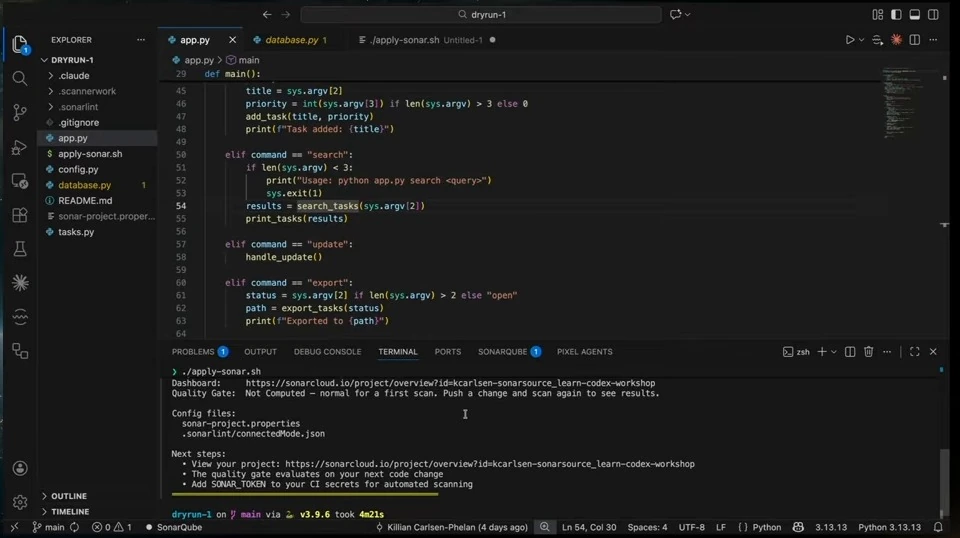960x538 pixels.
Task: Open the Source Control view
Action: [20, 112]
